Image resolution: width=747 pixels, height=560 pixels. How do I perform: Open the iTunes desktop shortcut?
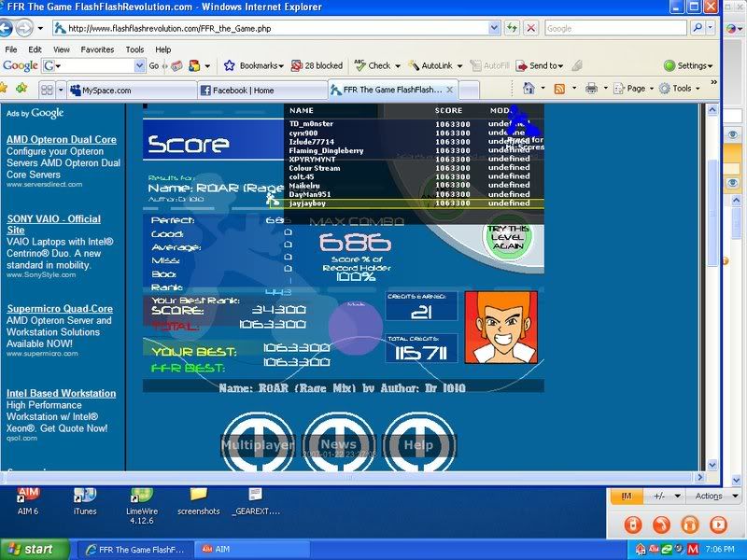point(85,500)
